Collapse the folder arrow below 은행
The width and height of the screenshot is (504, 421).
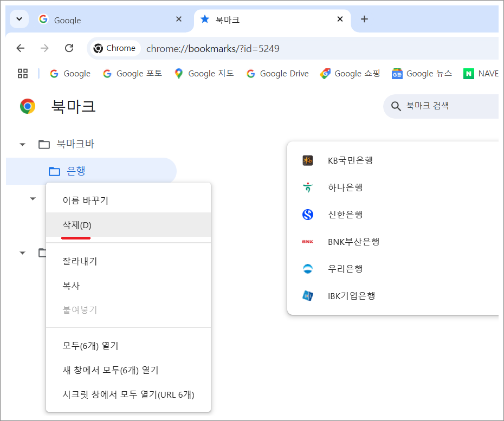pyautogui.click(x=33, y=199)
